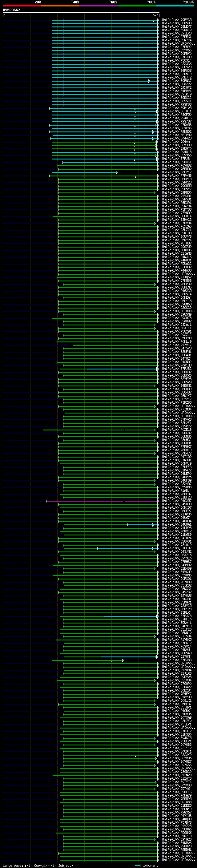Select the UniRef100_O04428 label
Image resolution: width=197 pixels, height=868 pixels.
pos(177,139)
